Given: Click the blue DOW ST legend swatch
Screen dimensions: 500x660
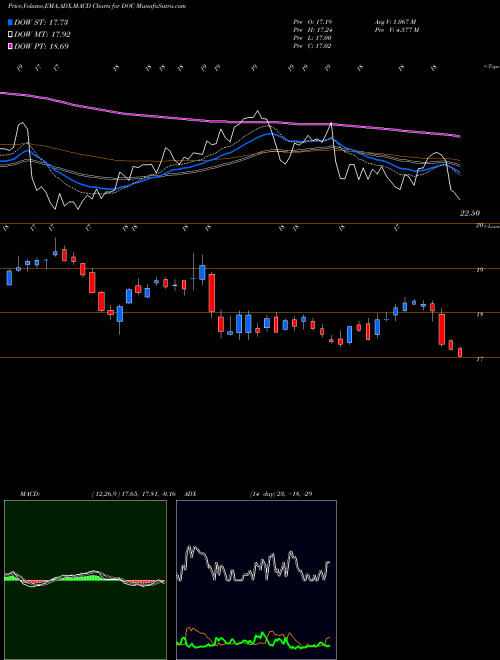Looking at the screenshot, I should point(10,22).
